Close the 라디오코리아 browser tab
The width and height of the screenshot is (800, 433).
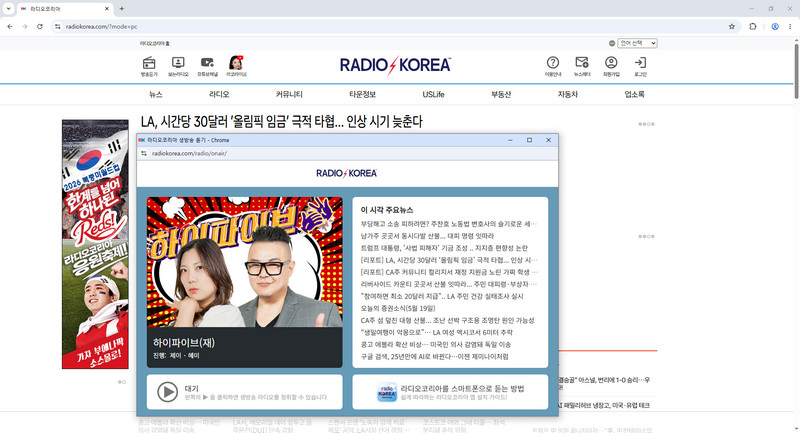tap(107, 9)
